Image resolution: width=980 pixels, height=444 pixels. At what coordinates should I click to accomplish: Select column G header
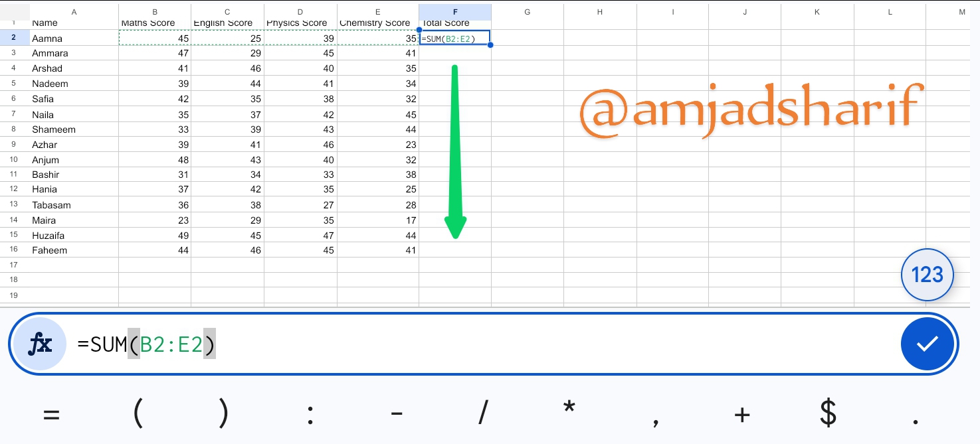click(528, 12)
